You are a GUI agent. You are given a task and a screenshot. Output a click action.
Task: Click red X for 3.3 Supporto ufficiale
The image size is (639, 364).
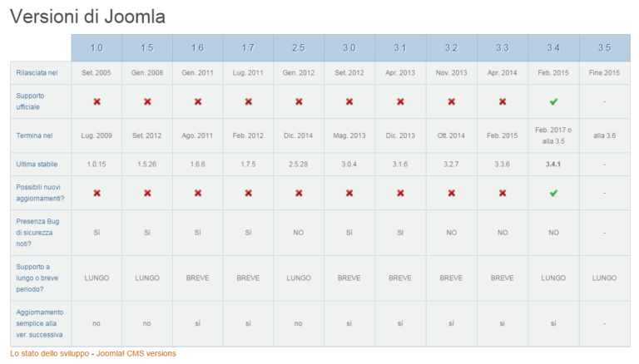tap(502, 101)
